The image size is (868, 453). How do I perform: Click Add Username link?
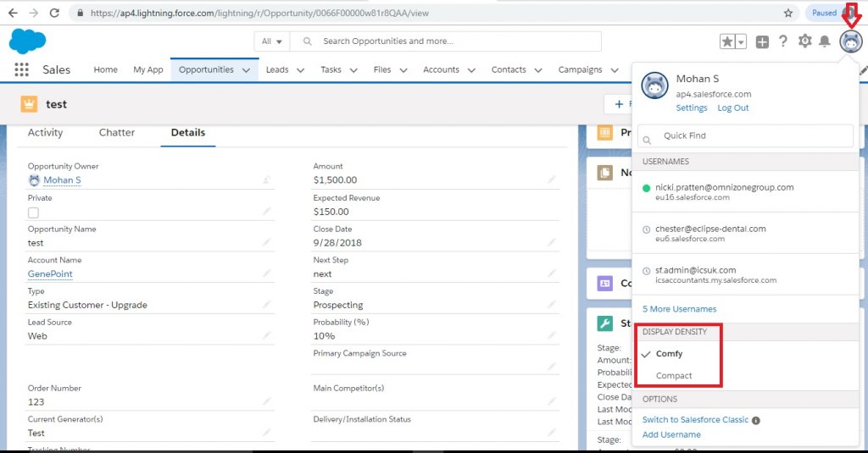pyautogui.click(x=671, y=434)
